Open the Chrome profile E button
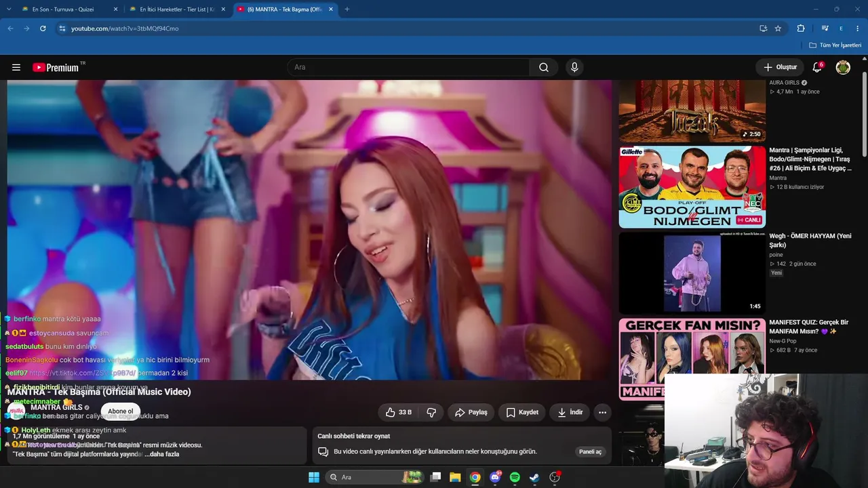 coord(841,28)
